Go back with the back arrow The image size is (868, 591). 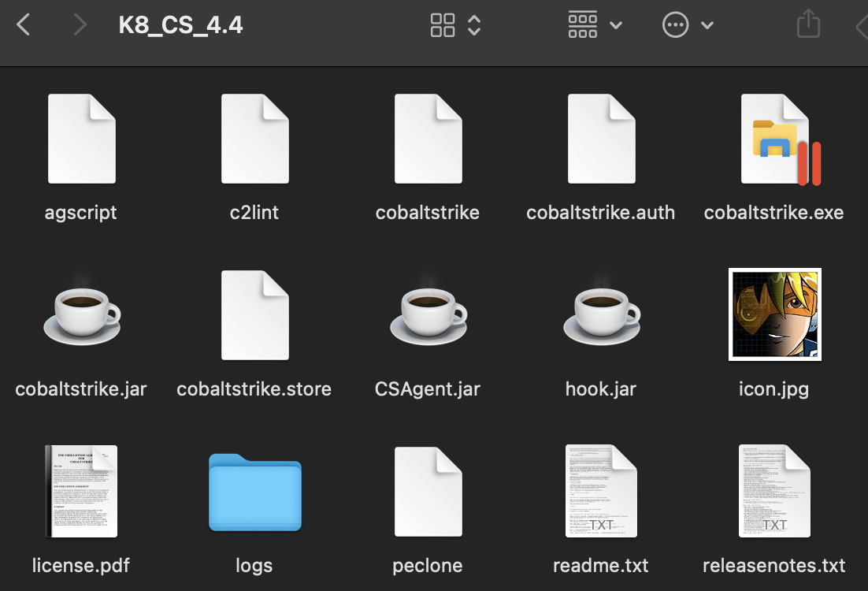coord(24,25)
